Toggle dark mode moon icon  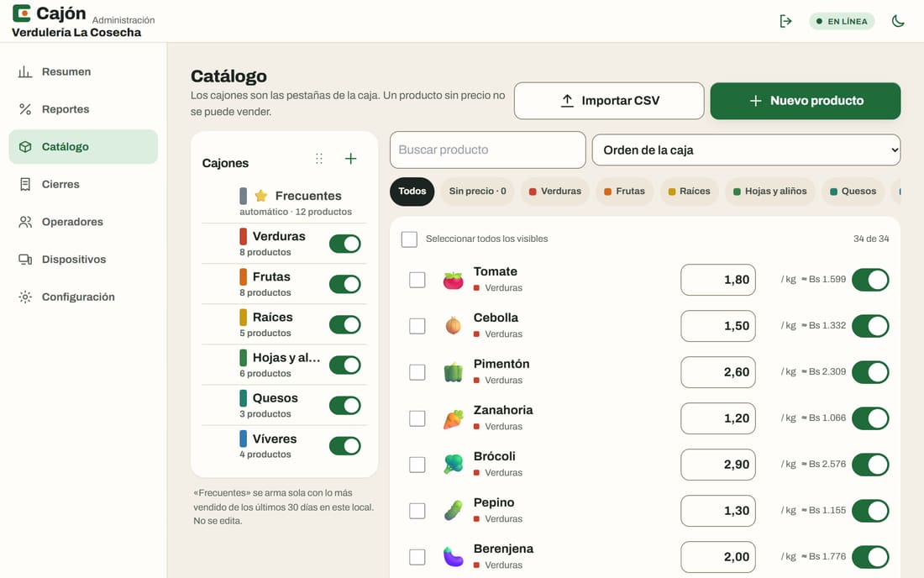(897, 21)
